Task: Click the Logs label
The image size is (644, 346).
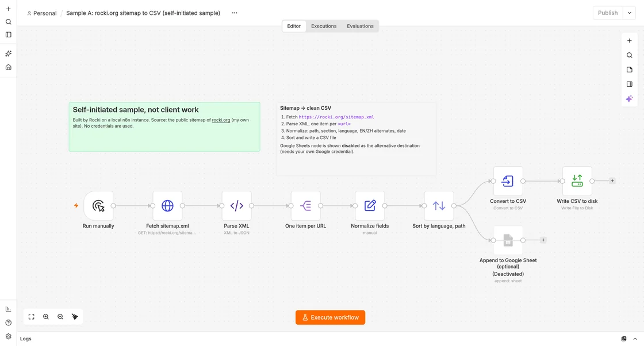Action: tap(25, 339)
